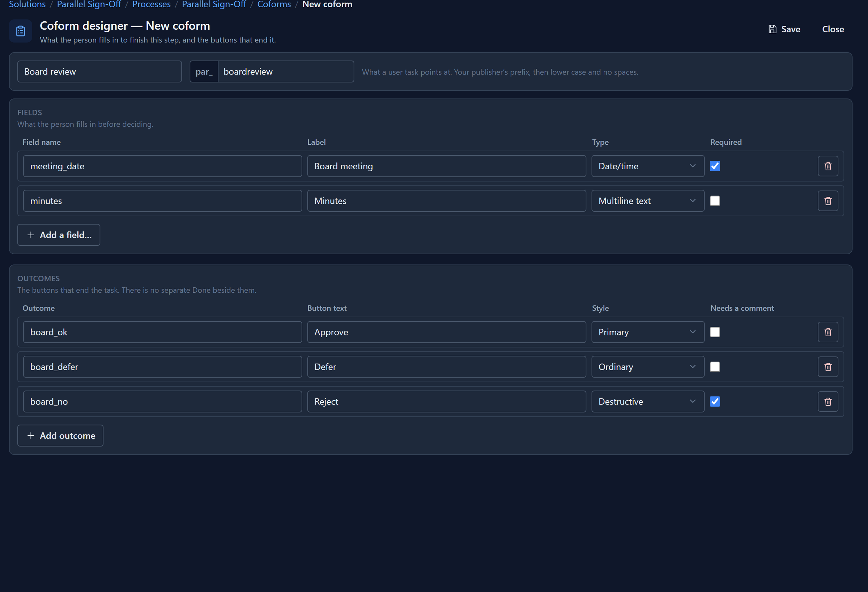Disable Needs a comment for board_no
The height and width of the screenshot is (592, 868).
[x=715, y=401]
